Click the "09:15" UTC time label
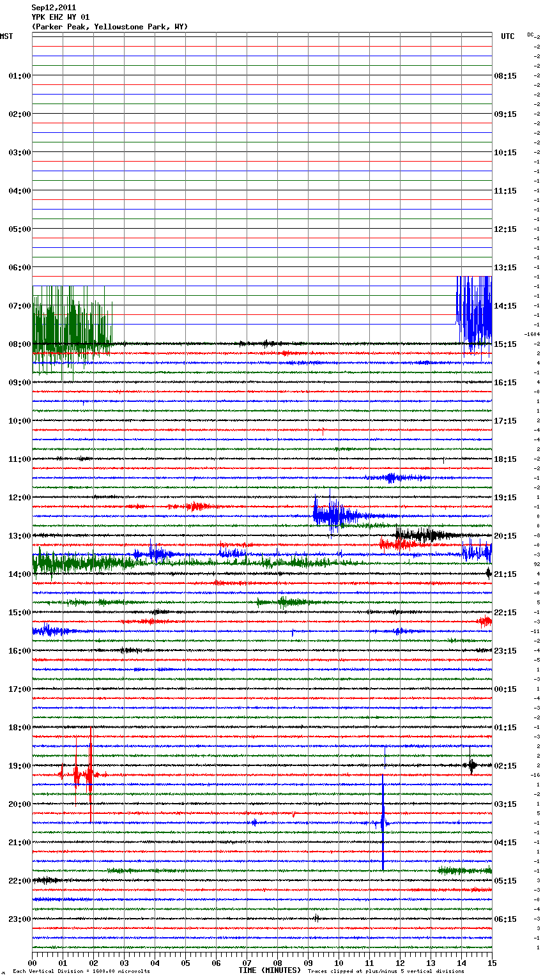Image resolution: width=543 pixels, height=980 pixels. 506,114
